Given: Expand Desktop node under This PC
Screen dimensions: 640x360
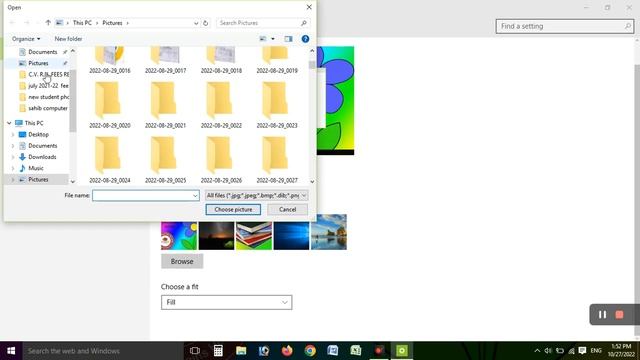Looking at the screenshot, I should pyautogui.click(x=13, y=134).
